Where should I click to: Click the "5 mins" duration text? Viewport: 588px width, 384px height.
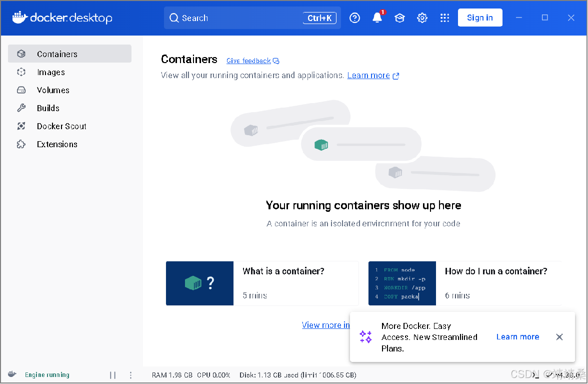[254, 295]
